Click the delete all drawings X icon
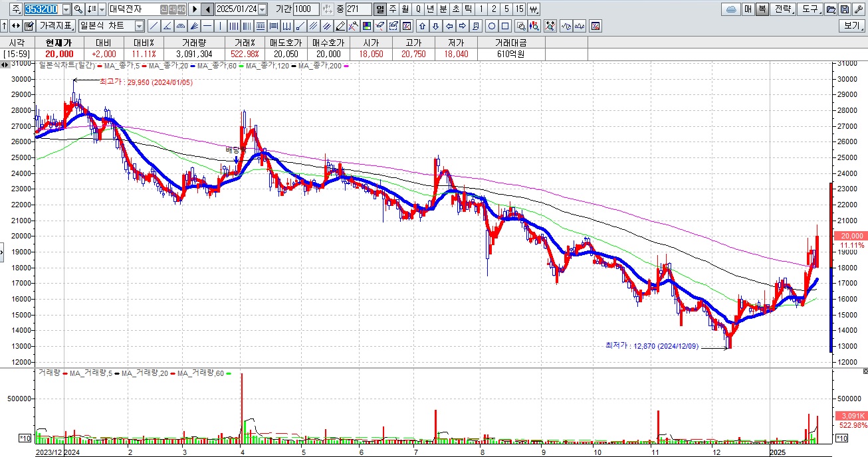Image resolution: width=868 pixels, height=457 pixels. [407, 26]
